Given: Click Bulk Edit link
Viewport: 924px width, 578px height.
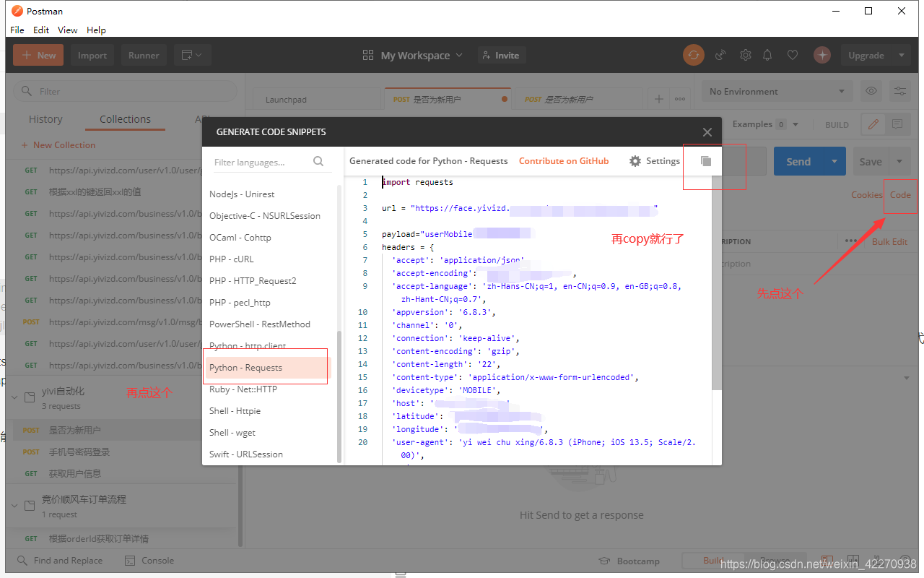Looking at the screenshot, I should 889,241.
